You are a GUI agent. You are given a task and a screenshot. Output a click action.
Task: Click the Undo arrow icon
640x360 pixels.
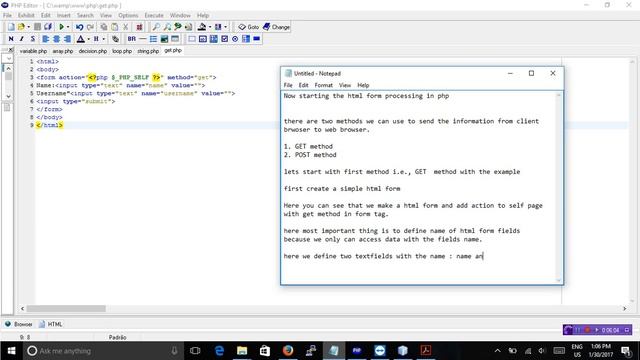(x=79, y=27)
